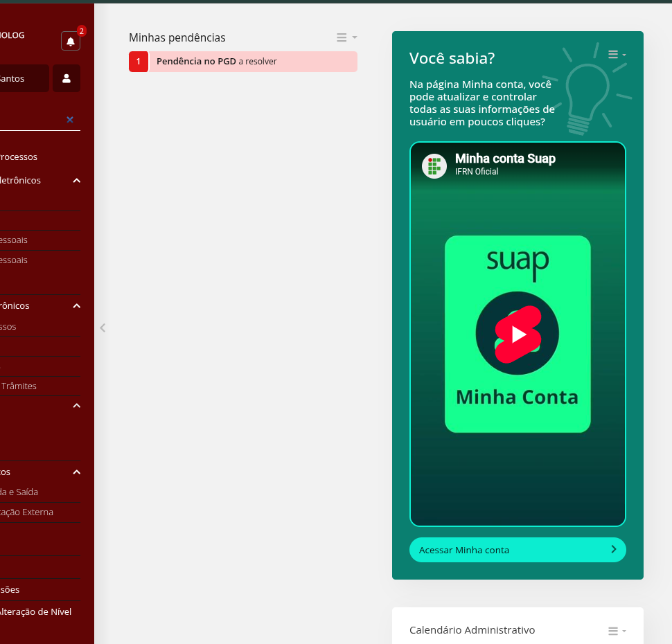Screen dimensions: 672x644
Task: Click the IFRN Oficial channel avatar
Action: tap(434, 166)
